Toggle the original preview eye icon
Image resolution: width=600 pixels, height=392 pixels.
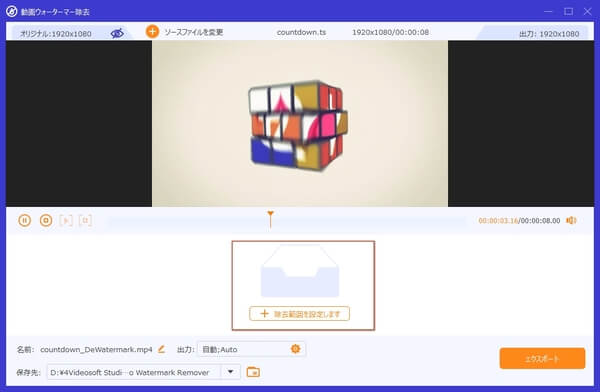(x=117, y=34)
